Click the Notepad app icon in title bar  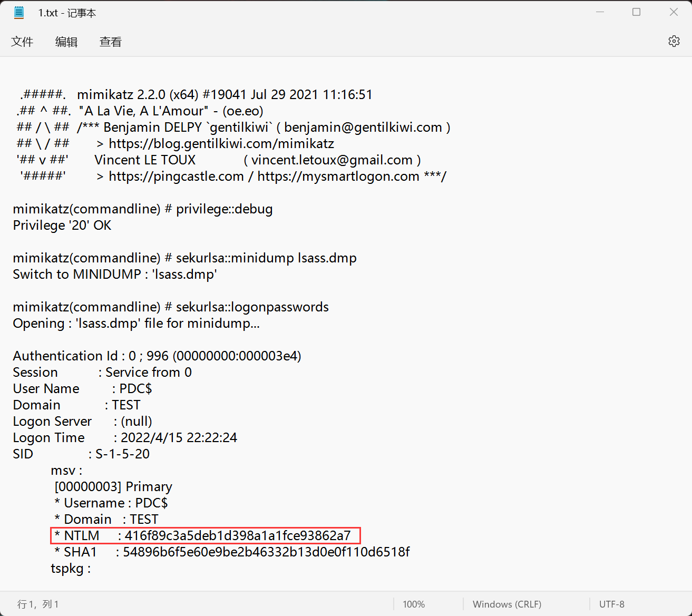coord(19,13)
